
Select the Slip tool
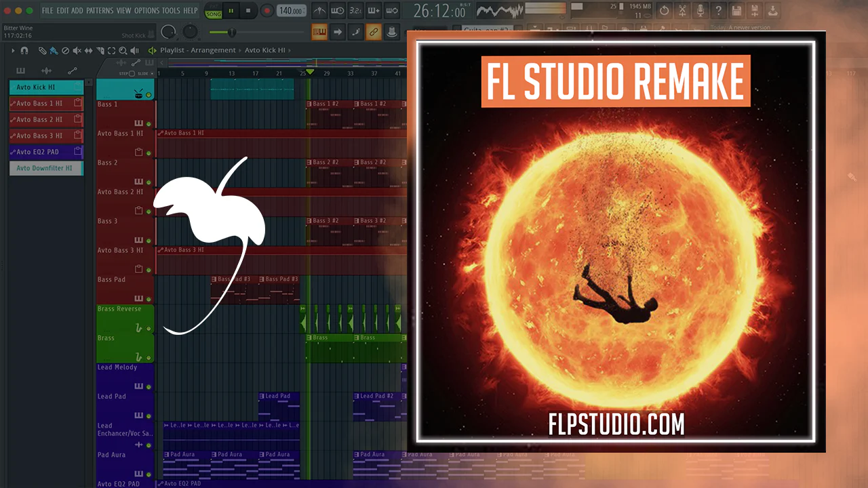88,50
